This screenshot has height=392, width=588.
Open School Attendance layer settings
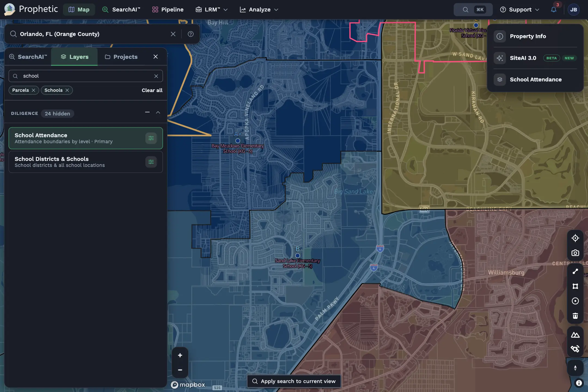pyautogui.click(x=151, y=138)
